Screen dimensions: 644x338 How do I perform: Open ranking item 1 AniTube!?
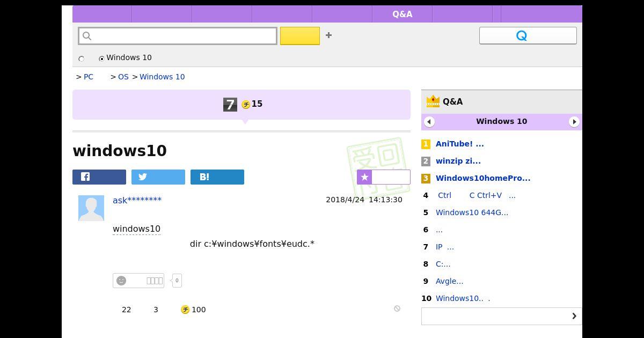[x=460, y=144]
